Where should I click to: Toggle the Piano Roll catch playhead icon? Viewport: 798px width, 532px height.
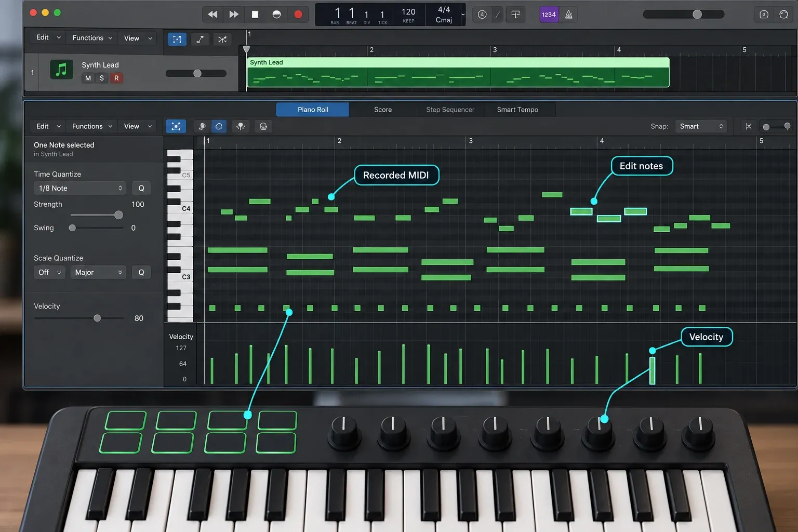point(176,126)
